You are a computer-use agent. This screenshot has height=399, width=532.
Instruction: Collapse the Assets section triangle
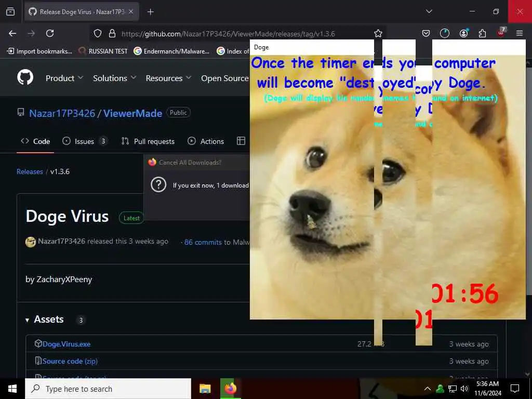[27, 320]
